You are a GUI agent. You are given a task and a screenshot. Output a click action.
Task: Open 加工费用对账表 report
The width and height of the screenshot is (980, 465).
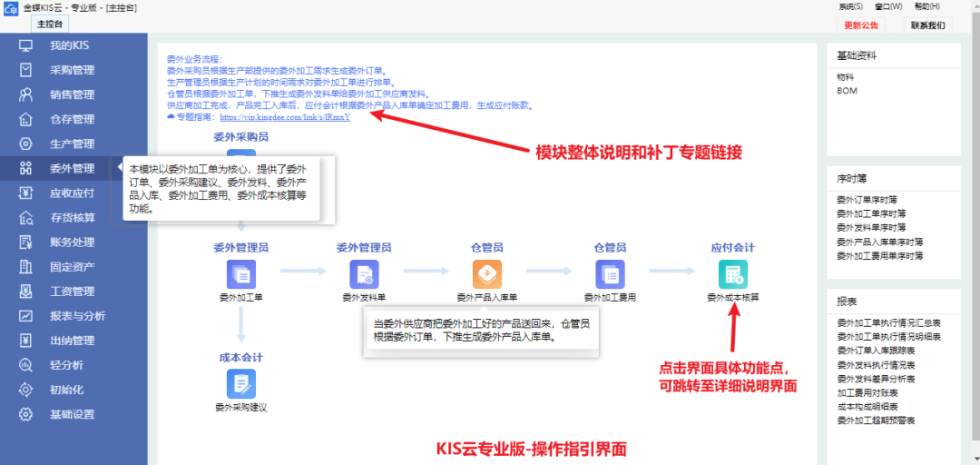pyautogui.click(x=867, y=393)
